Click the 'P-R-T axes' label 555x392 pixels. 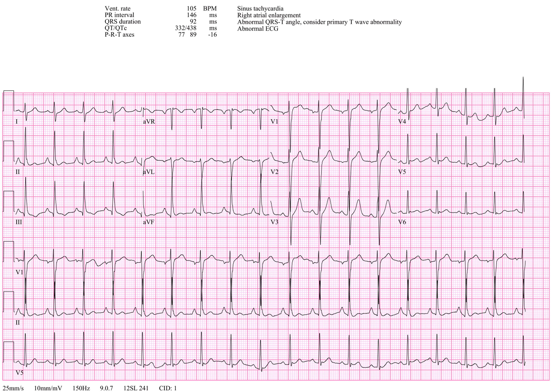click(x=119, y=35)
